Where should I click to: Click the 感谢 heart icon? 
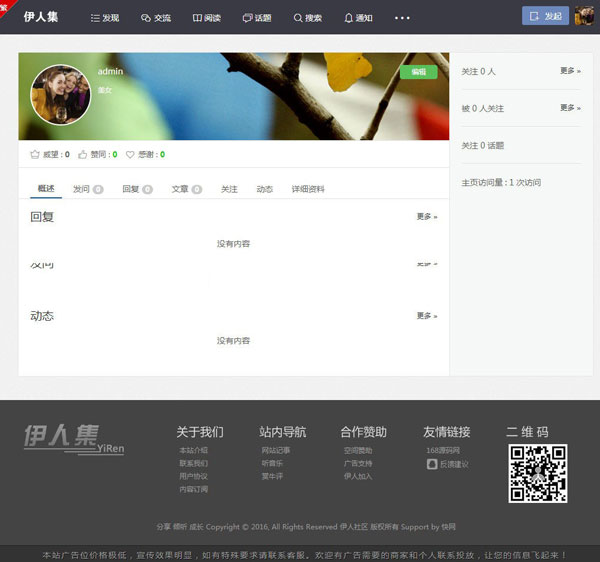click(x=130, y=155)
